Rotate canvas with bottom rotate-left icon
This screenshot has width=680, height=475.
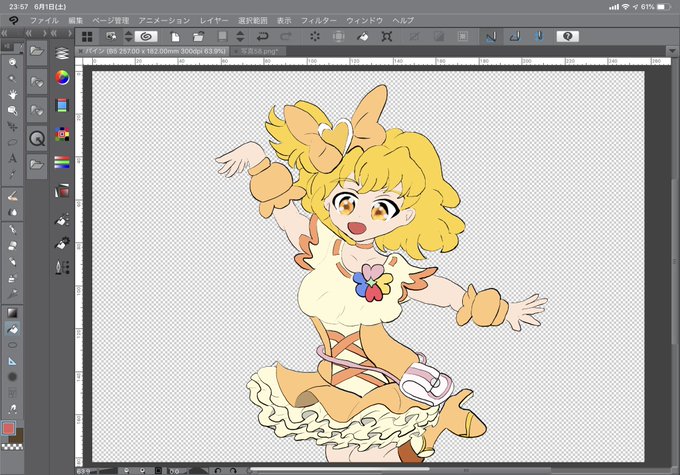pos(218,471)
